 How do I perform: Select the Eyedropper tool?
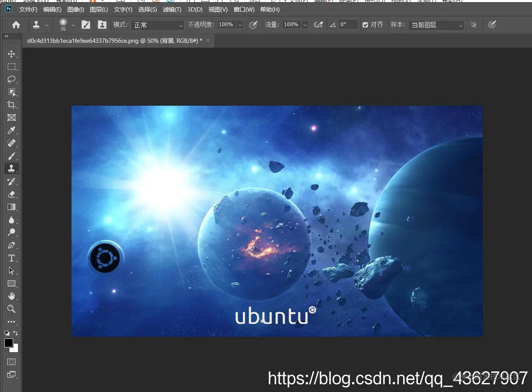point(12,131)
